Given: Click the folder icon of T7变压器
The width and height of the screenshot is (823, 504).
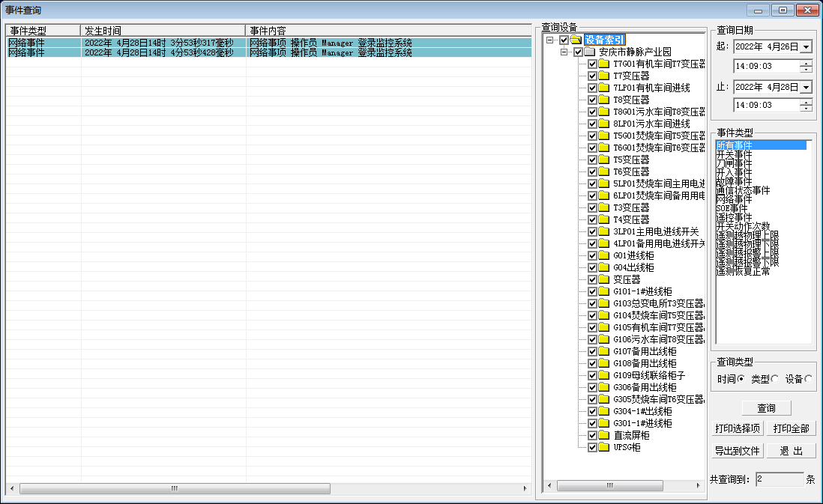Looking at the screenshot, I should [603, 76].
